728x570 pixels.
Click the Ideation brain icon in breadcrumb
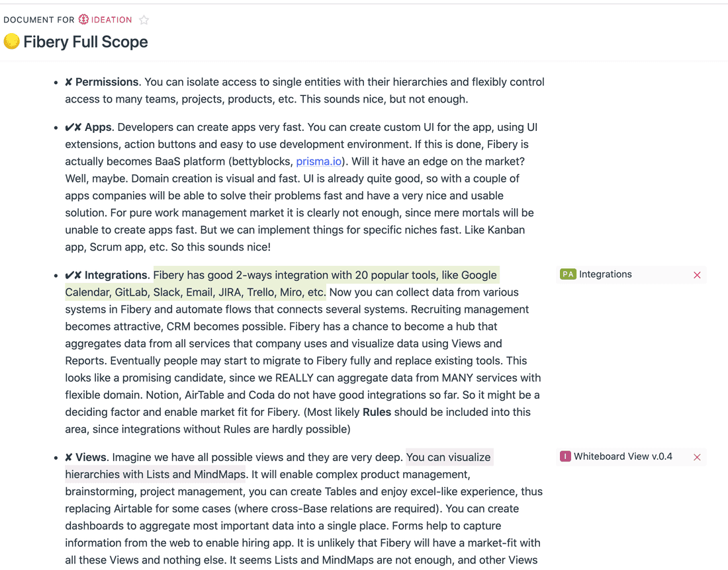click(82, 20)
